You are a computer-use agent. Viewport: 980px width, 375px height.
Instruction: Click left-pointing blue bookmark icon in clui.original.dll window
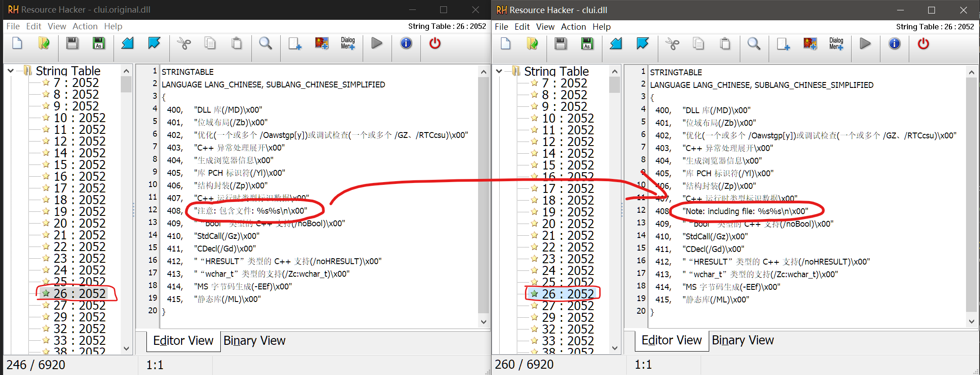[128, 44]
